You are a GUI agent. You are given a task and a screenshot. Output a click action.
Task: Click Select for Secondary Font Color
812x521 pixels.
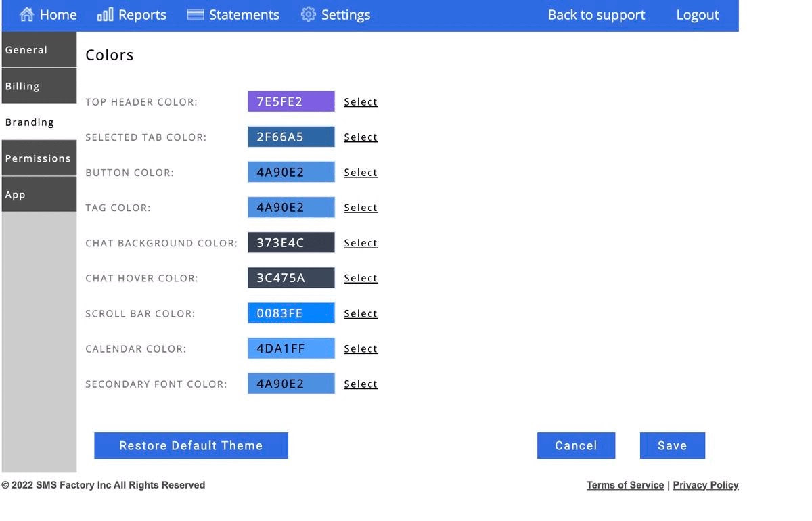(361, 383)
